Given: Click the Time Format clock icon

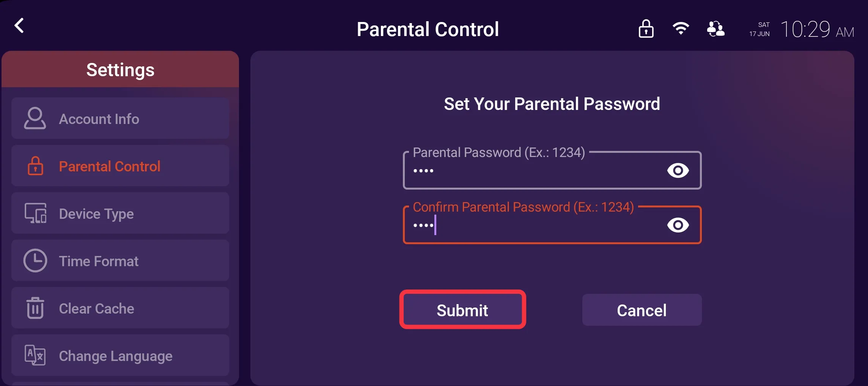Looking at the screenshot, I should (35, 260).
